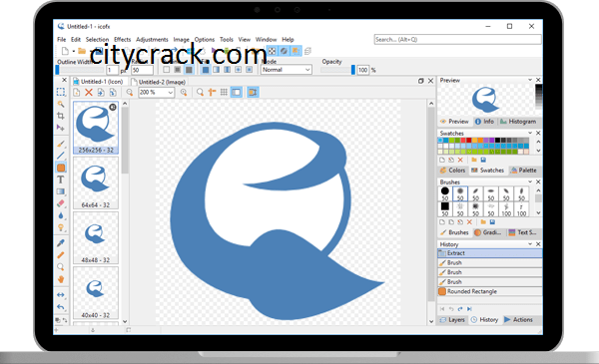Select the Hand pan tool
The height and width of the screenshot is (364, 599).
pos(60,279)
